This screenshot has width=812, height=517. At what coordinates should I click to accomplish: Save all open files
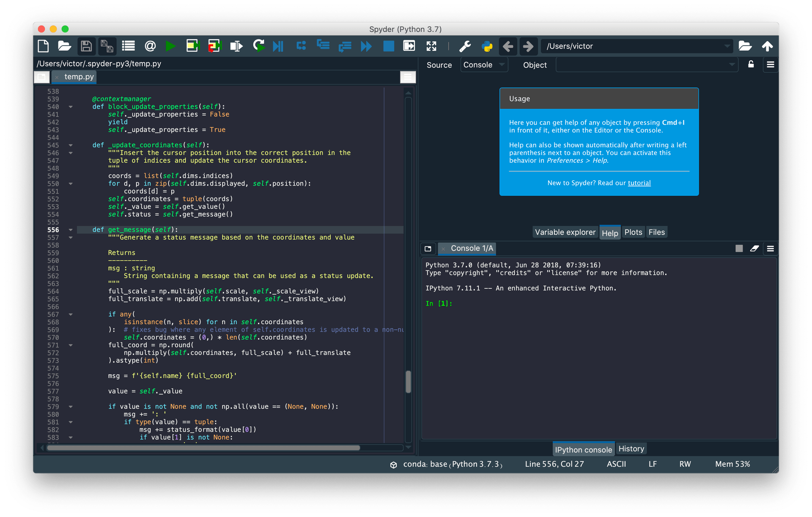pyautogui.click(x=107, y=46)
